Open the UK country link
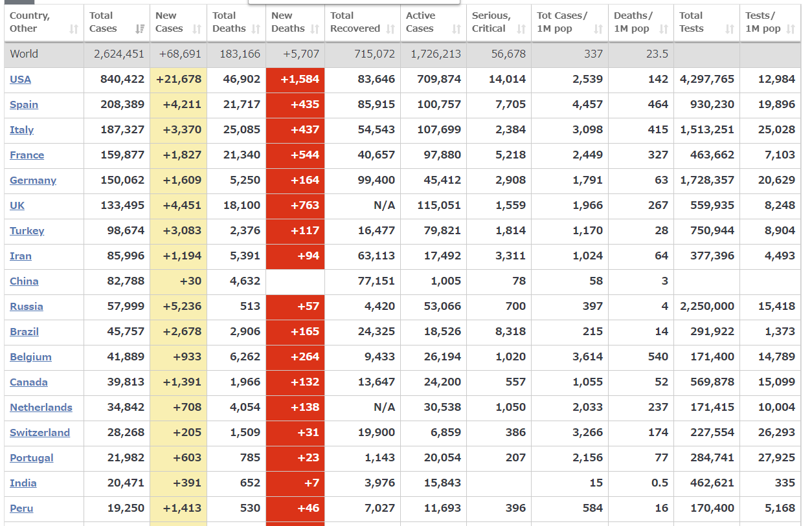This screenshot has height=526, width=812. tap(17, 205)
